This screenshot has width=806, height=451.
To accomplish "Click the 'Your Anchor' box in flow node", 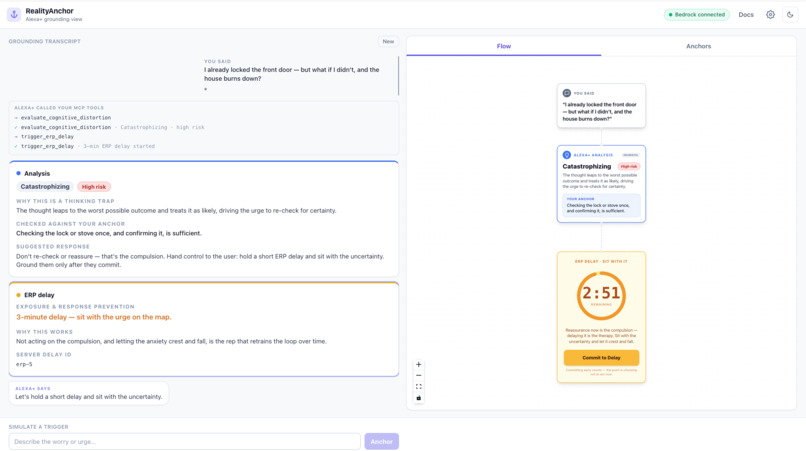I will [601, 205].
